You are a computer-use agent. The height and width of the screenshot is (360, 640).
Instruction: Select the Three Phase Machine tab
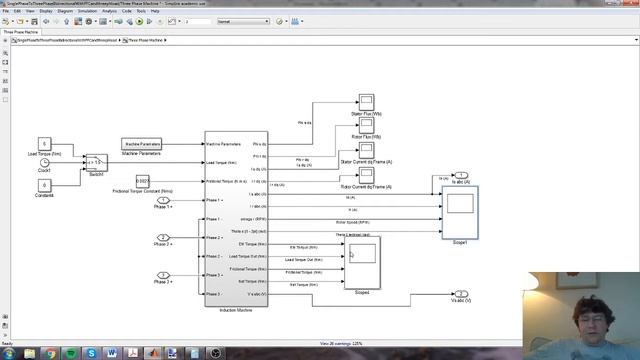point(21,32)
